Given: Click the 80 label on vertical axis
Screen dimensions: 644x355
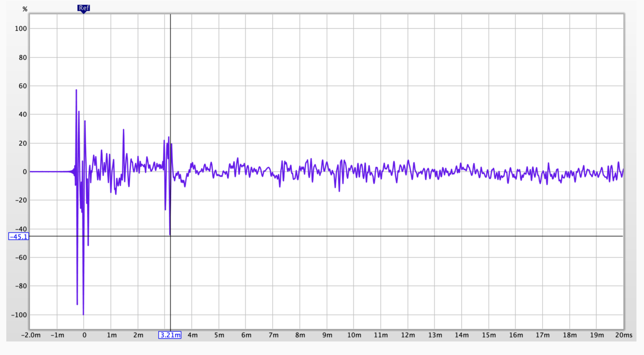Looking at the screenshot, I should point(23,57).
